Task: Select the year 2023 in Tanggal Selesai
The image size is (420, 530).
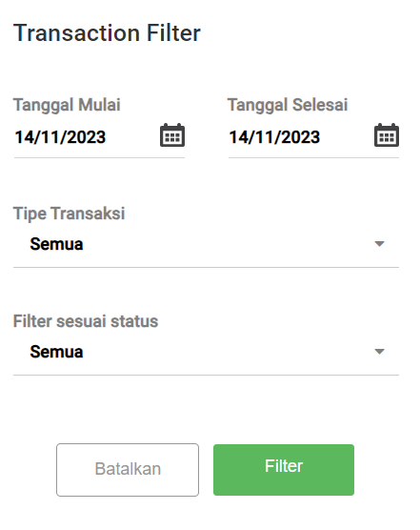Action: [303, 137]
